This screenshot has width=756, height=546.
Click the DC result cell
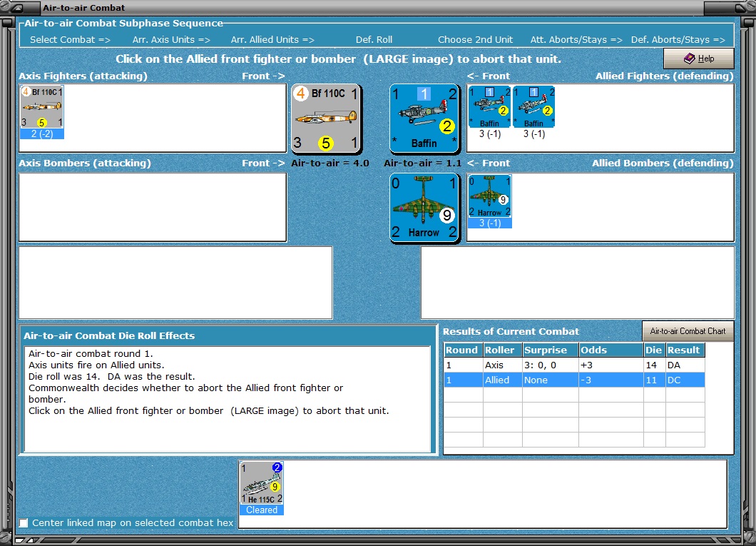tap(685, 380)
